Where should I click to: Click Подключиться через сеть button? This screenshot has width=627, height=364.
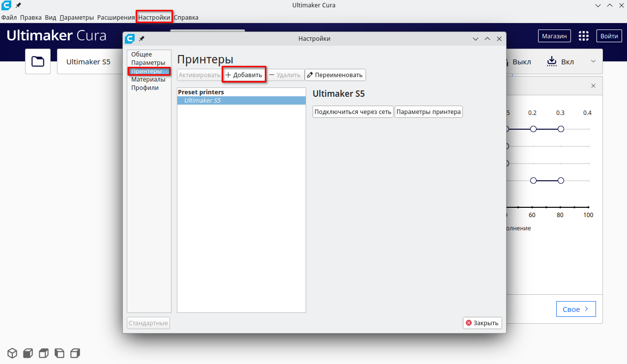(x=353, y=112)
